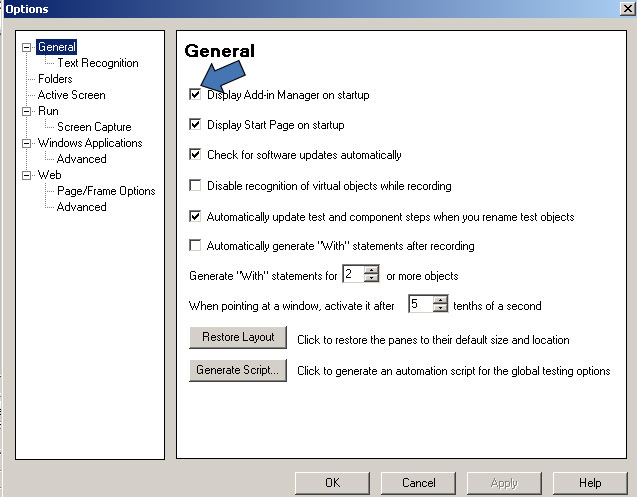Open Page/Frame Options under Web
Viewport: 637px width, 497px height.
pyautogui.click(x=106, y=191)
